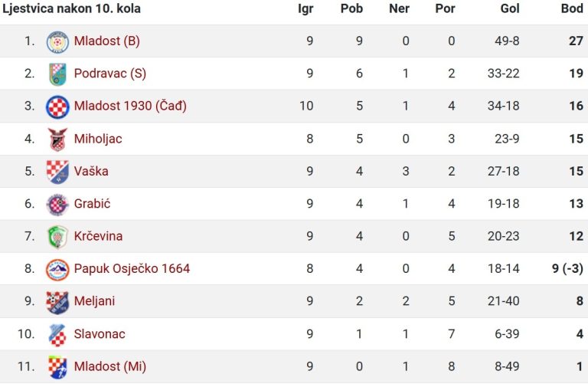Click the Vaška shield crest
This screenshot has height=384, width=588.
[x=57, y=172]
